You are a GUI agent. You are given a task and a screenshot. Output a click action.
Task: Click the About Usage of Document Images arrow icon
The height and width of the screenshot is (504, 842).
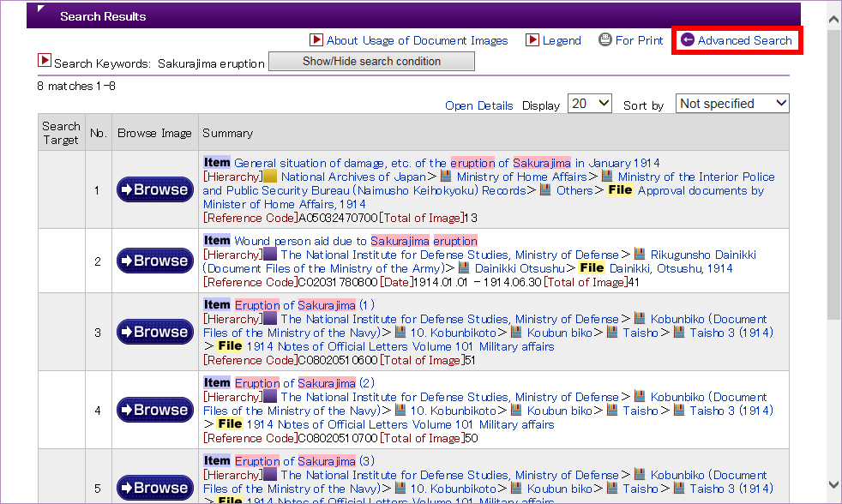point(316,39)
